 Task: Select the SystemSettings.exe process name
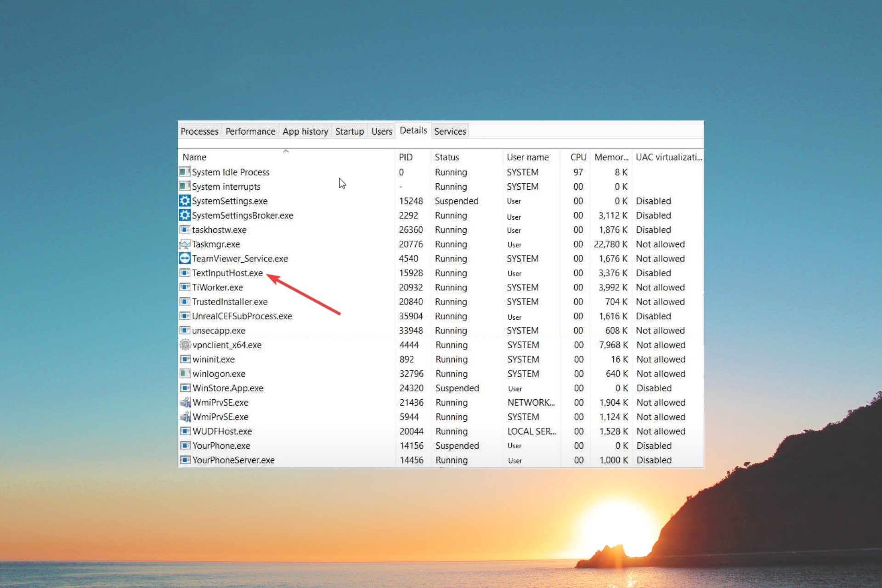point(230,201)
